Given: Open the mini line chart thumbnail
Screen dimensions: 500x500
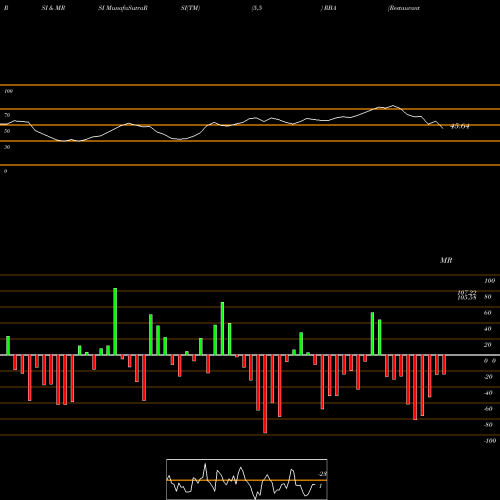Looking at the screenshot, I should tap(247, 479).
